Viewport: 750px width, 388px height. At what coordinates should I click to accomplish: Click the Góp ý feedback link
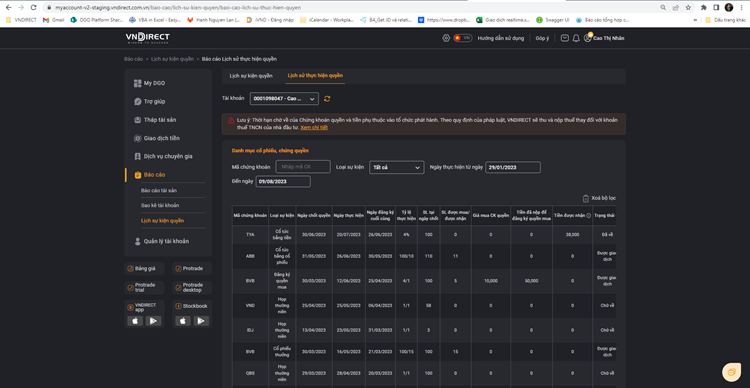pyautogui.click(x=542, y=38)
